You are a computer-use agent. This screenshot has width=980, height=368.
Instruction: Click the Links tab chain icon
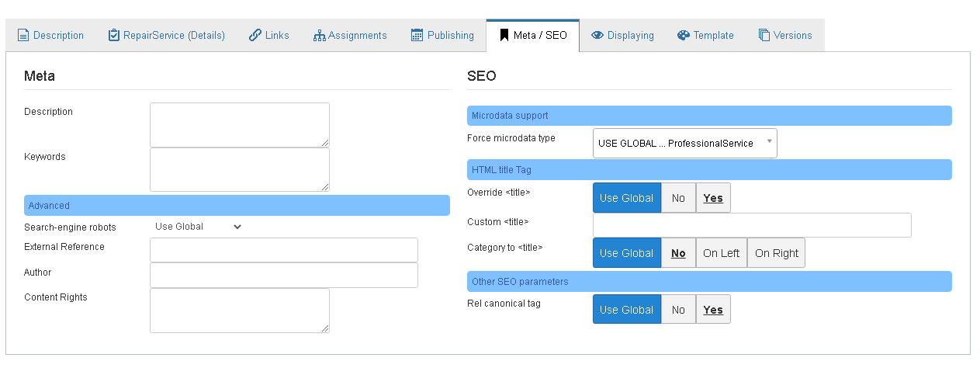coord(255,35)
